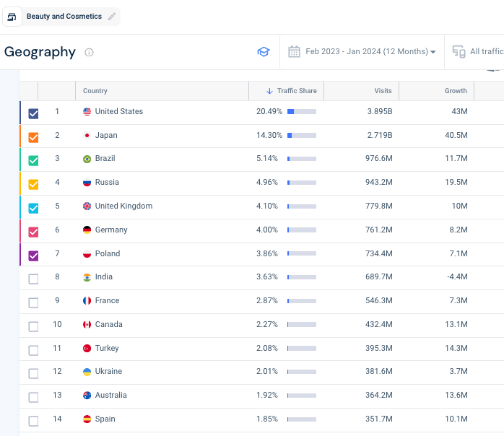This screenshot has width=504, height=436.
Task: Click the Brazil traffic share bar
Action: pos(302,159)
